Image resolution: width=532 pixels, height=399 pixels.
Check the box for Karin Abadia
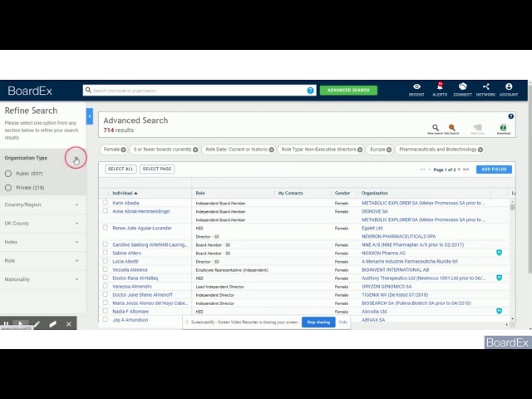106,203
